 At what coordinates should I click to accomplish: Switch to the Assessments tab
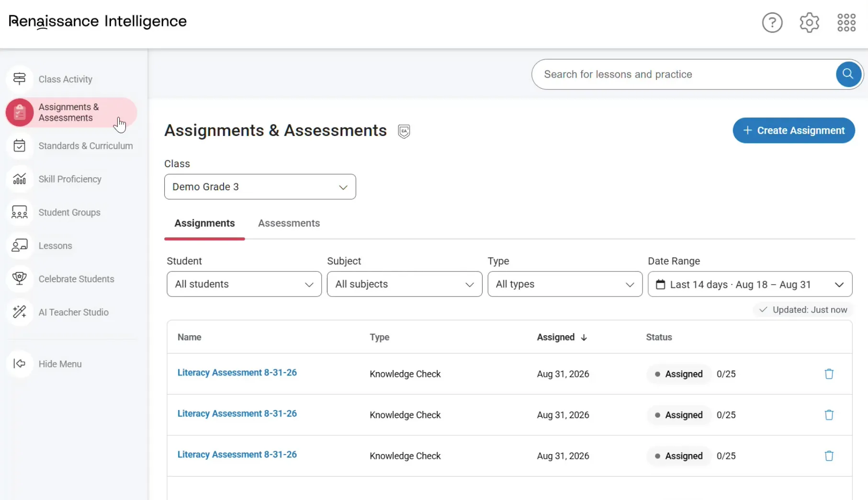[289, 223]
